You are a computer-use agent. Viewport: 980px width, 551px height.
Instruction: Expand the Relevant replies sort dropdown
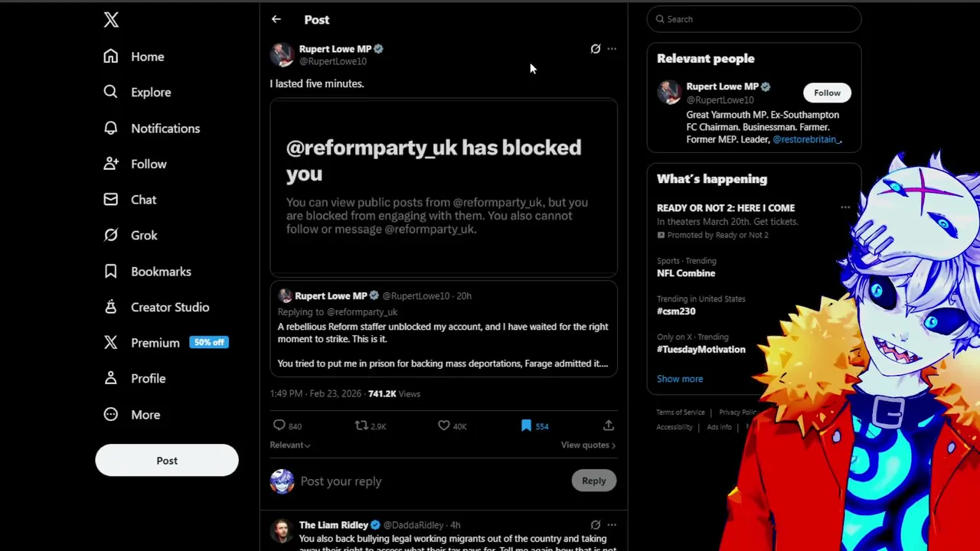coord(289,445)
